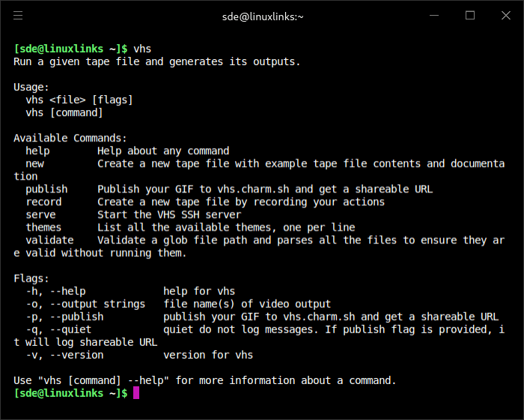524x420 pixels.
Task: Select the "validate" command name
Action: pyautogui.click(x=49, y=240)
